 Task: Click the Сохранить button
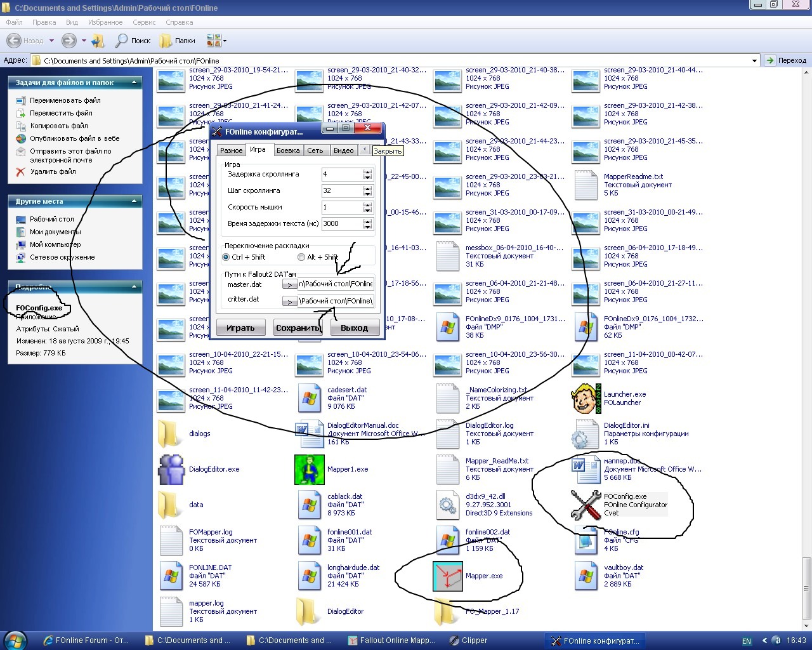298,328
